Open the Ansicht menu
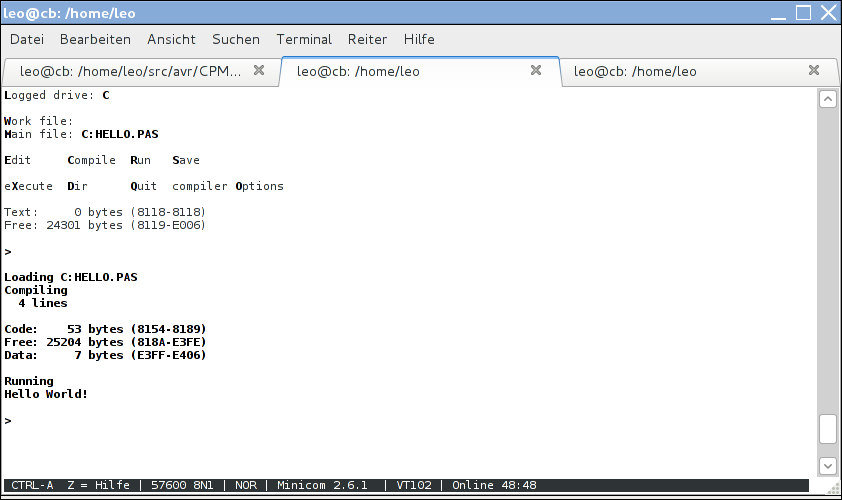842x500 pixels. (171, 39)
